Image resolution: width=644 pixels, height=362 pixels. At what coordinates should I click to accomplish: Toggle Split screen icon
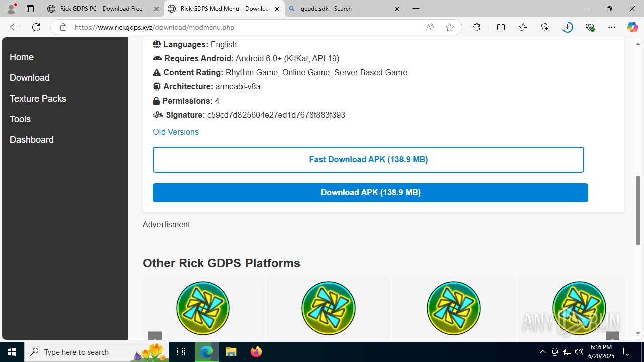[501, 27]
